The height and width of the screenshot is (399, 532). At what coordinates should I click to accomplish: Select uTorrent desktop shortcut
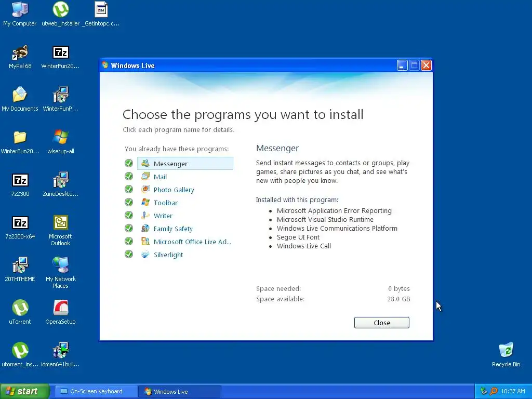(x=20, y=312)
